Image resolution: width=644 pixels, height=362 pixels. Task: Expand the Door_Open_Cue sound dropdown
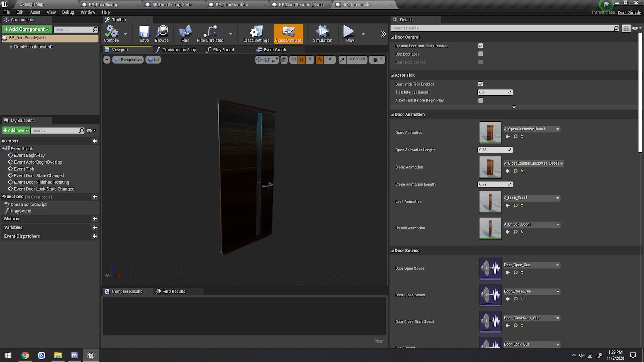coord(532,265)
